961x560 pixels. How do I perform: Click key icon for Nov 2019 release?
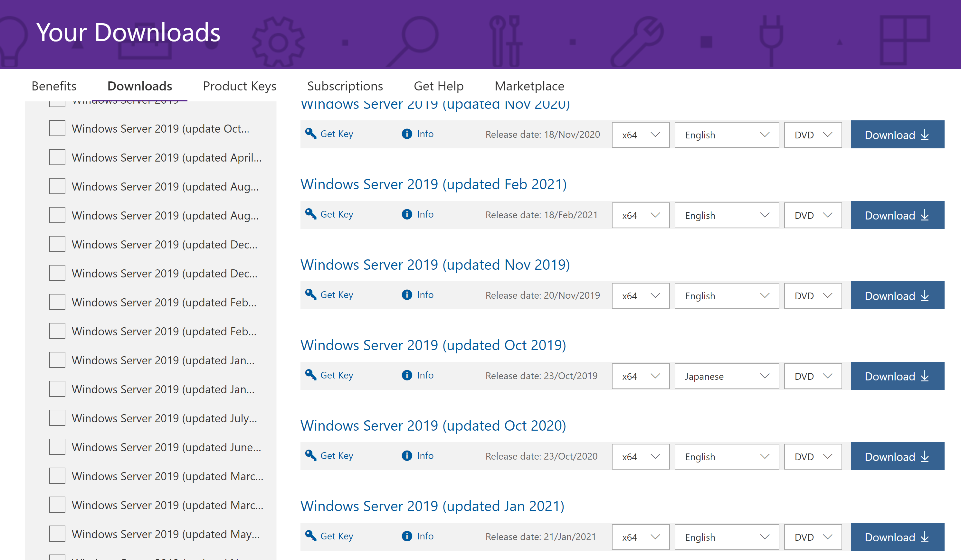coord(310,294)
